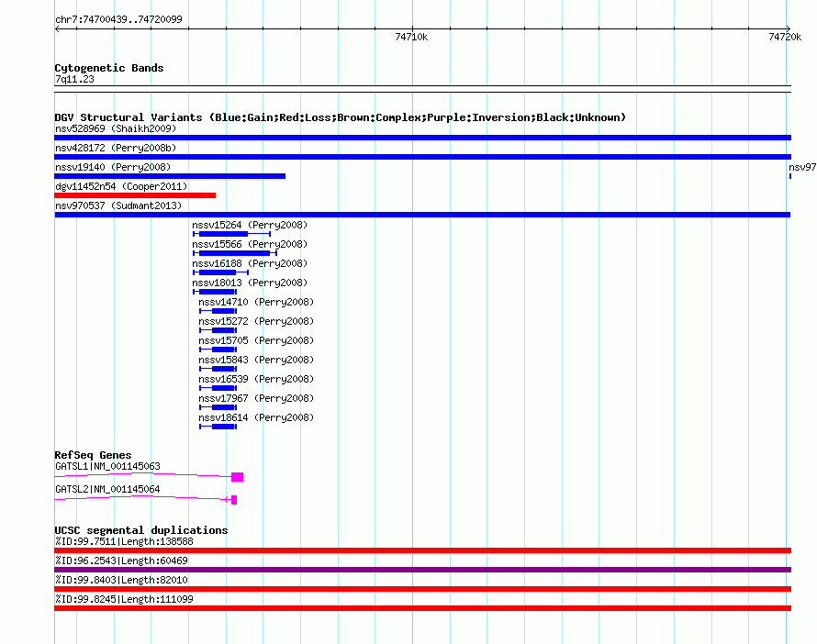Click the ruler's left arrow end
This screenshot has width=817, height=644.
pos(57,29)
